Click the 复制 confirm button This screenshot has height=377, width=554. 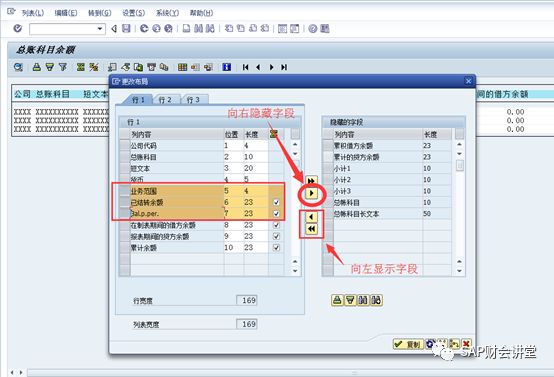(x=408, y=344)
